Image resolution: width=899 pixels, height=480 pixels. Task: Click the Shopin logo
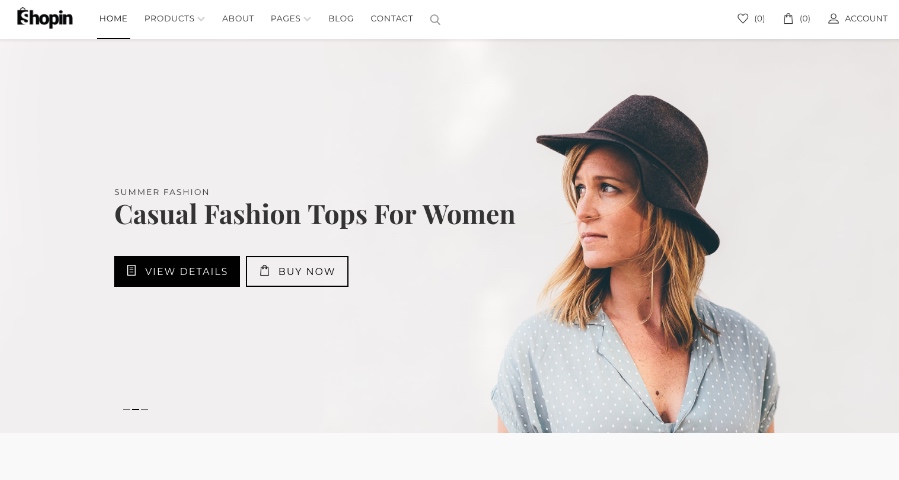pos(45,18)
